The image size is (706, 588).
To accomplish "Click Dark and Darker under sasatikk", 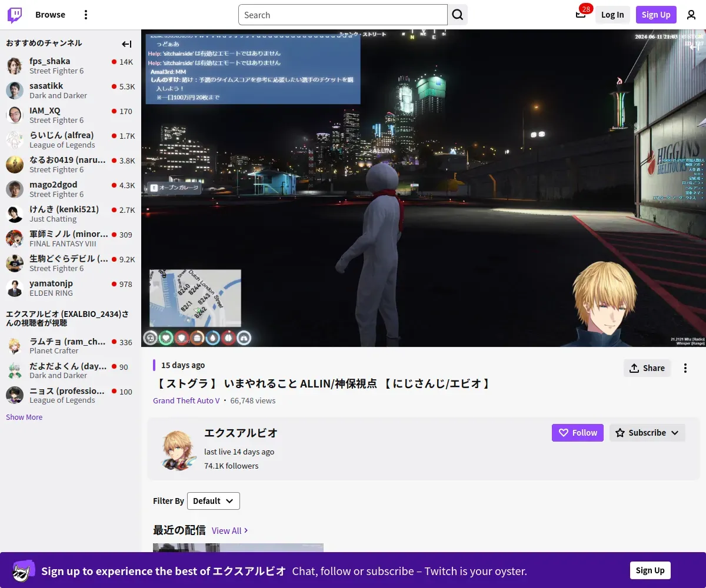I will (x=58, y=96).
